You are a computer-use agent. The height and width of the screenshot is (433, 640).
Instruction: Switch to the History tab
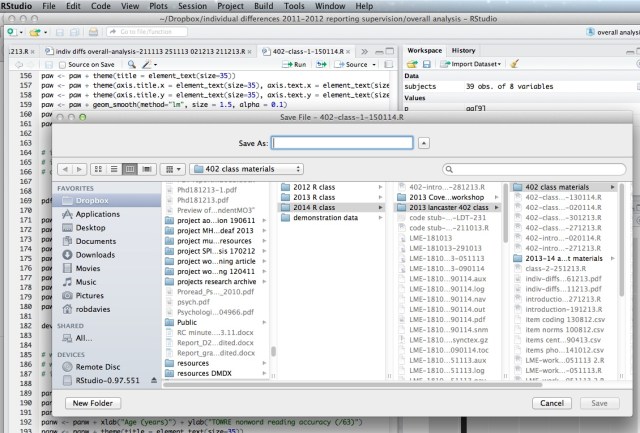click(x=463, y=51)
